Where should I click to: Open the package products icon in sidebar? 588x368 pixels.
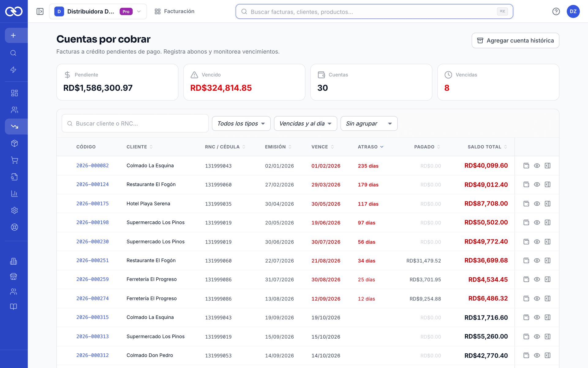coord(14,143)
